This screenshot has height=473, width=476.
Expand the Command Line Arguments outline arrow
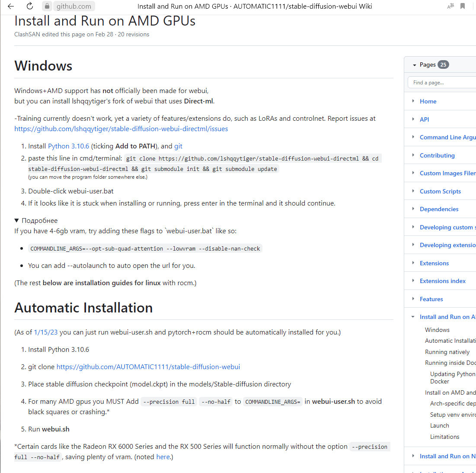413,137
